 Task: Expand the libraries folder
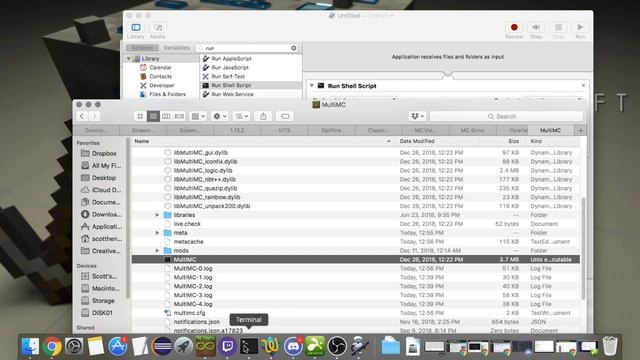(157, 215)
